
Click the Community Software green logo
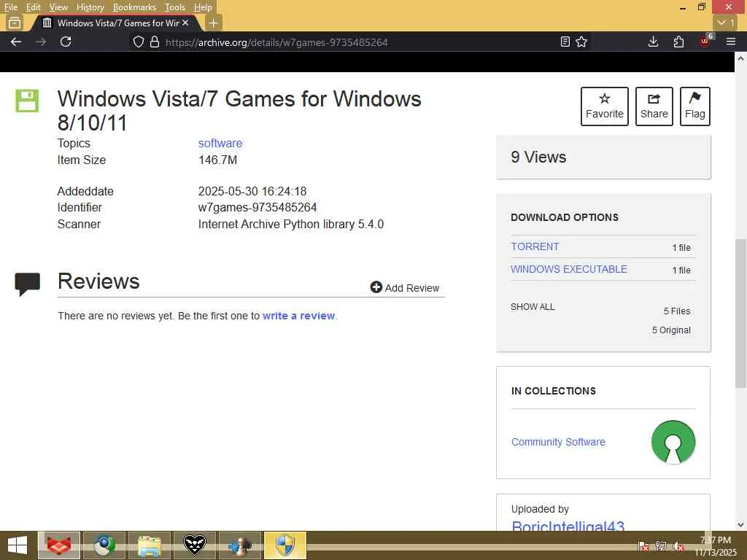[673, 442]
